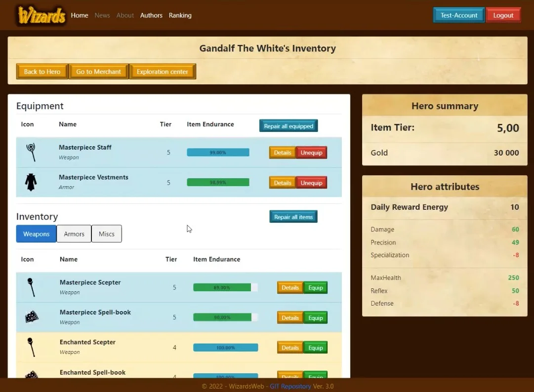Click the Masterpiece Vestments armor icon

[31, 182]
